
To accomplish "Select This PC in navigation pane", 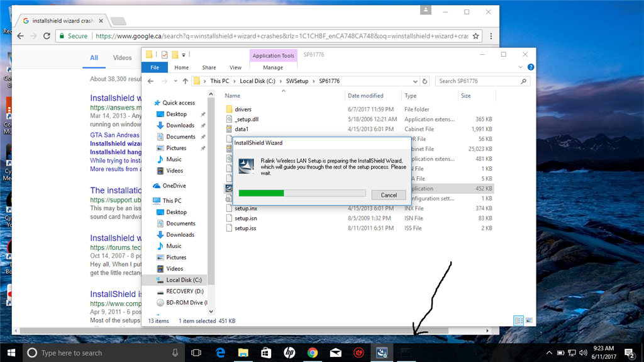I will pyautogui.click(x=172, y=201).
